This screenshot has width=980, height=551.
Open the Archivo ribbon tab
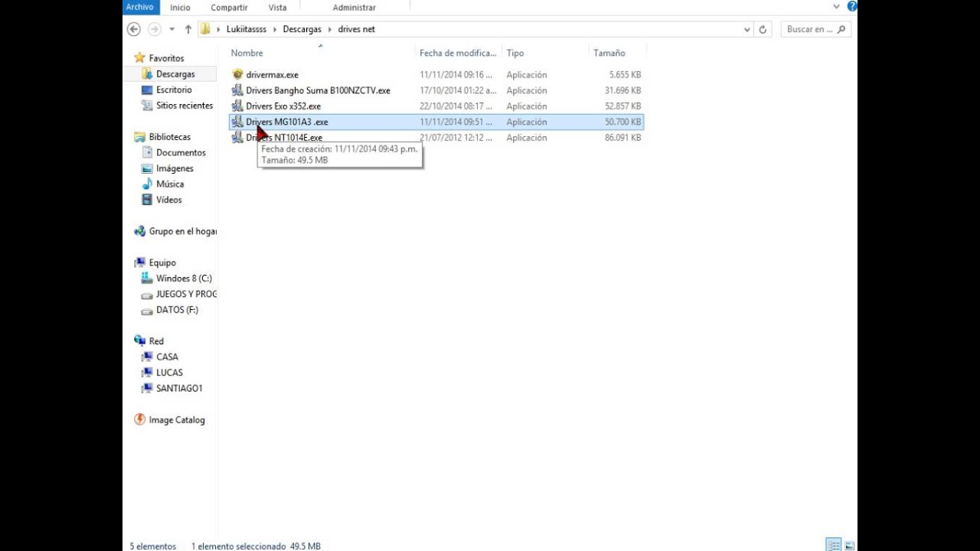click(x=139, y=7)
